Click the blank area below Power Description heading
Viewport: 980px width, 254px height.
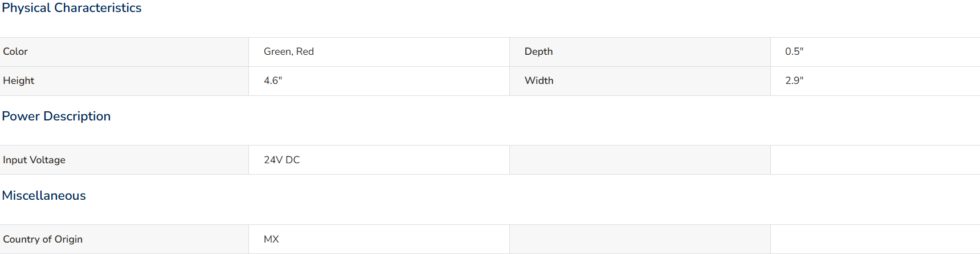[x=490, y=136]
